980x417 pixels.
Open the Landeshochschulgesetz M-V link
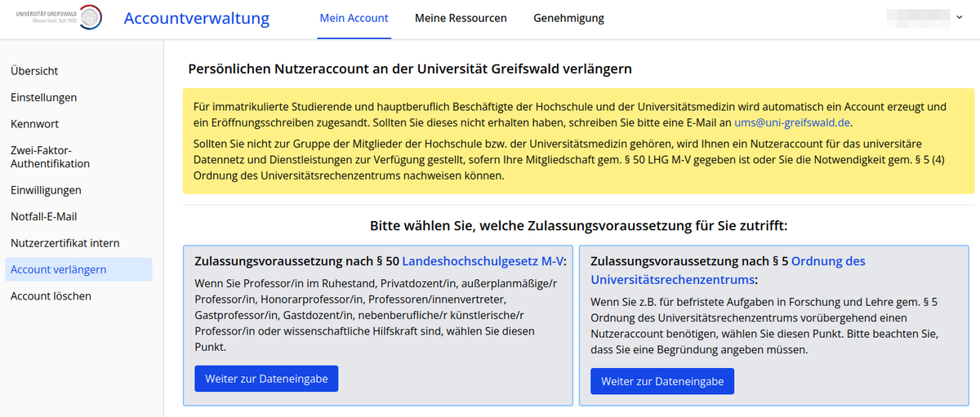pos(483,261)
